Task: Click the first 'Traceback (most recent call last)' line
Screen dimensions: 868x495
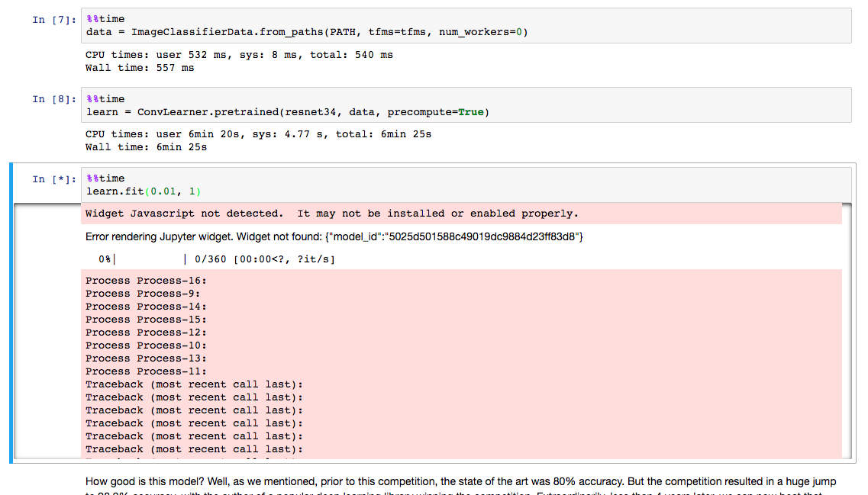Action: click(194, 384)
